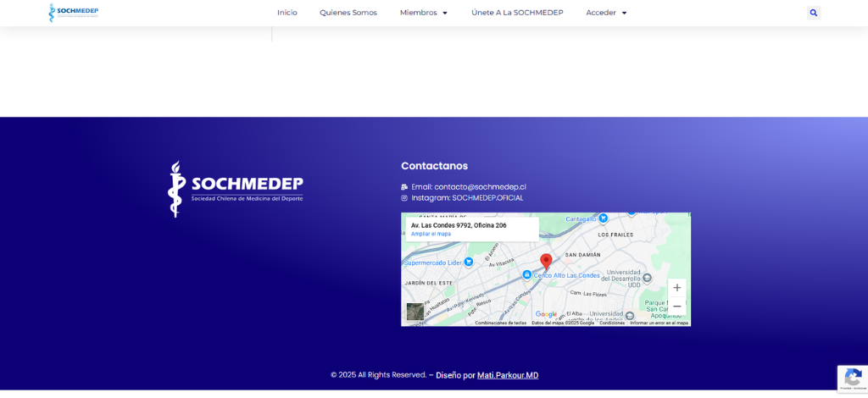Click the contacto@sochmedep.cl email link
The image size is (868, 398).
(x=480, y=187)
